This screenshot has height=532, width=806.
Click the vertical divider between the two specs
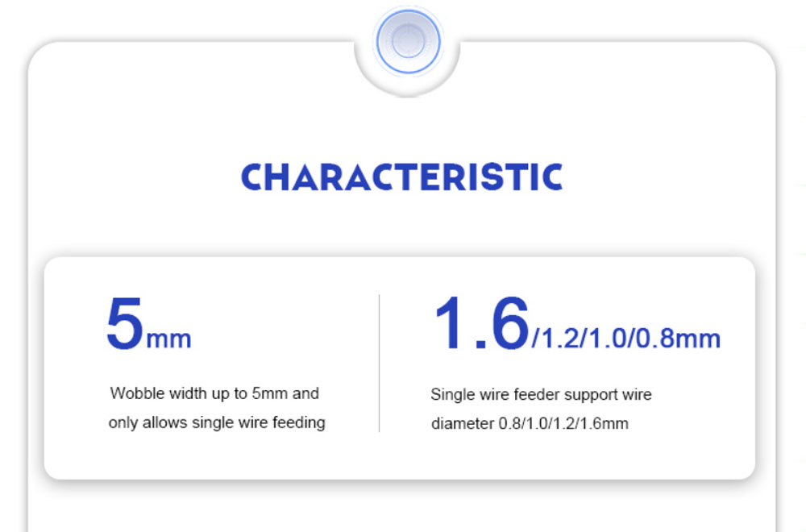pos(380,363)
